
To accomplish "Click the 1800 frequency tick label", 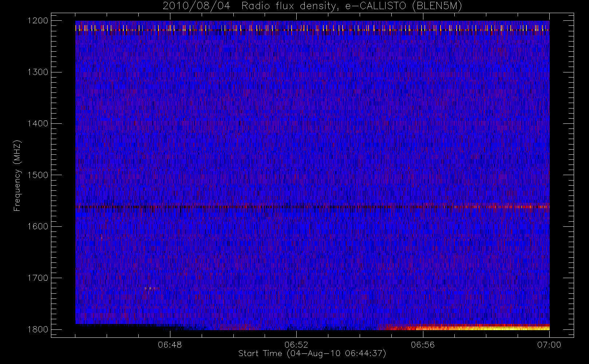I will tap(38, 329).
